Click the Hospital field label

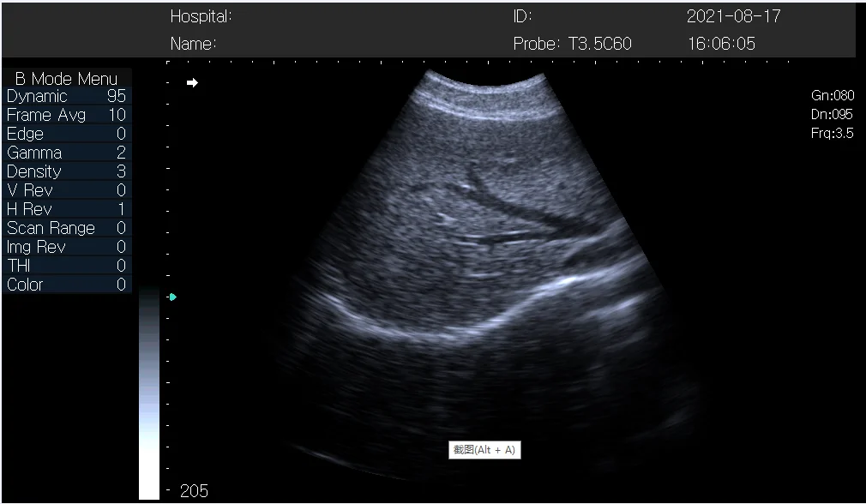(201, 16)
